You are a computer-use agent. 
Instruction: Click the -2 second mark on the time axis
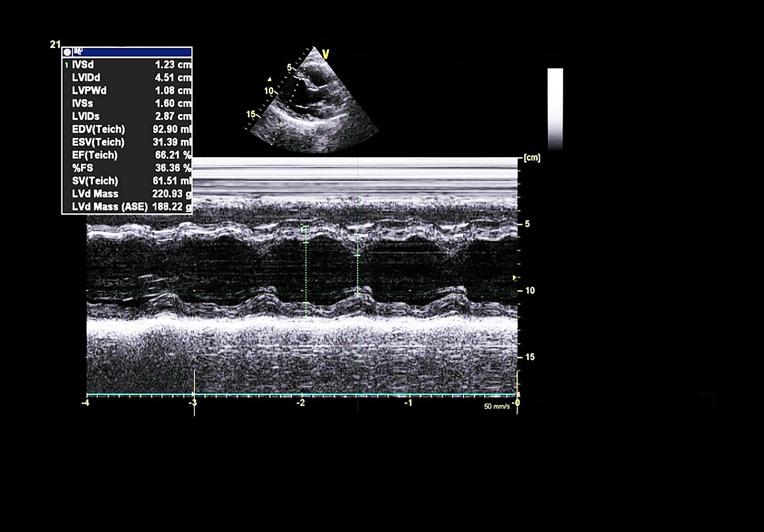tap(301, 403)
